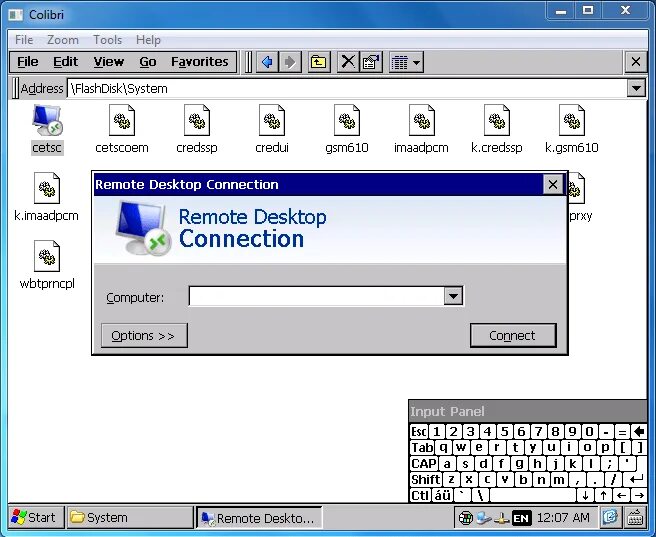The height and width of the screenshot is (537, 656).
Task: Switch to System taskbar item
Action: [x=130, y=517]
